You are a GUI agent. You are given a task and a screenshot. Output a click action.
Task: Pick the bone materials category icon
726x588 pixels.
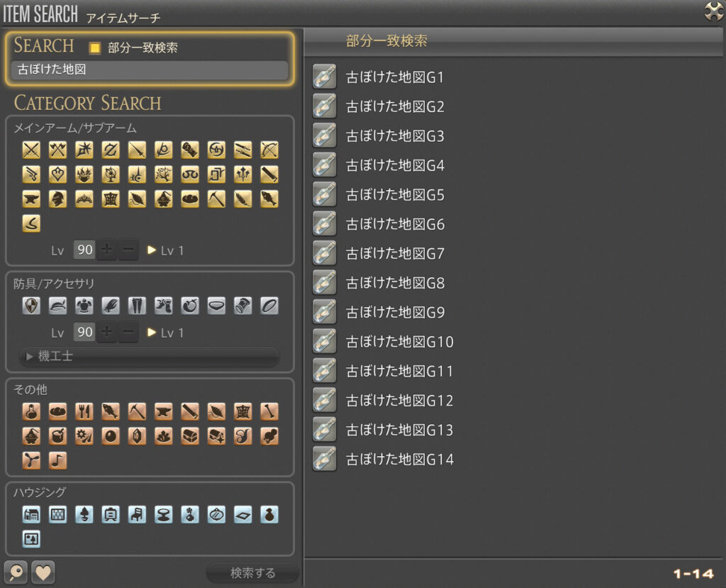click(x=269, y=411)
